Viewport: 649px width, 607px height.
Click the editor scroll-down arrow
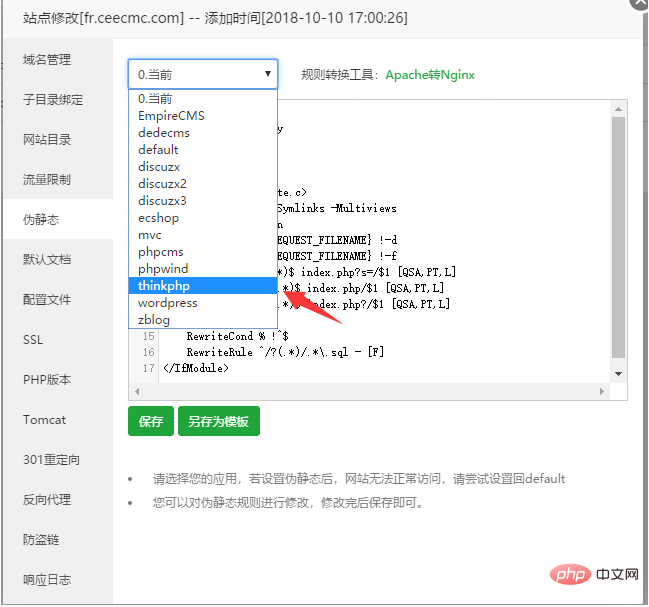coord(618,374)
